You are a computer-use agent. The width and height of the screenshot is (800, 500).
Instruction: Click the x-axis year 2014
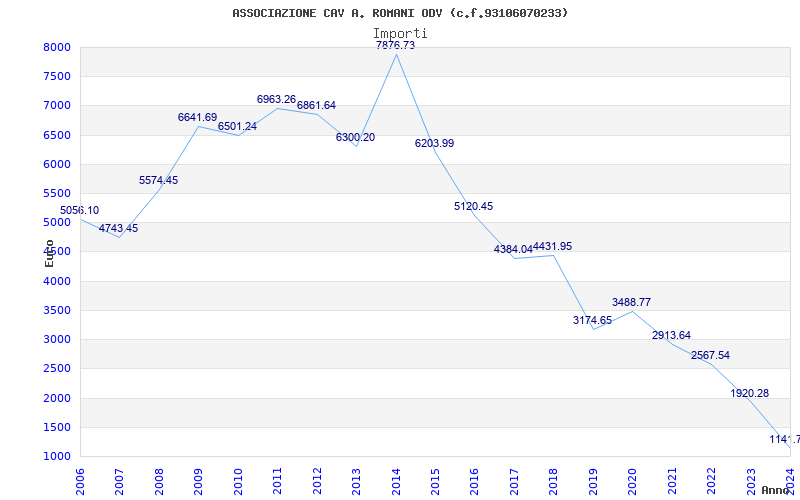coord(396,482)
